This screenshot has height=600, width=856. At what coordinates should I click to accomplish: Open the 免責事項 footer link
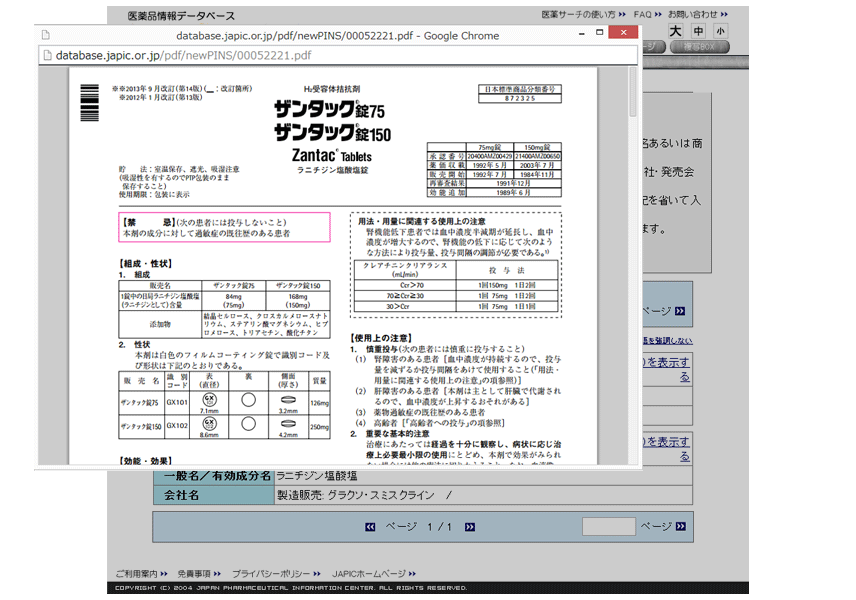(199, 574)
